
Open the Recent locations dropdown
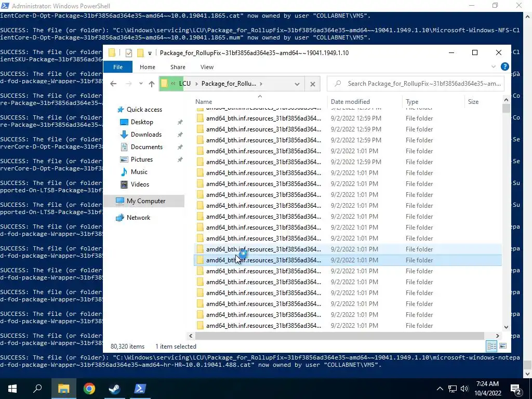coord(141,84)
